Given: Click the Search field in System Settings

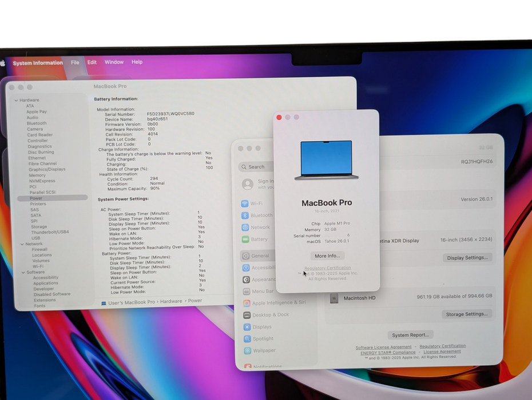Looking at the screenshot, I should click(256, 167).
